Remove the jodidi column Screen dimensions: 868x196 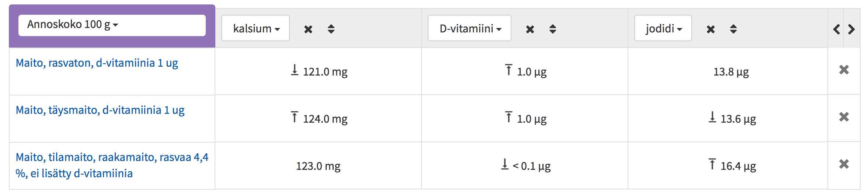(x=711, y=29)
